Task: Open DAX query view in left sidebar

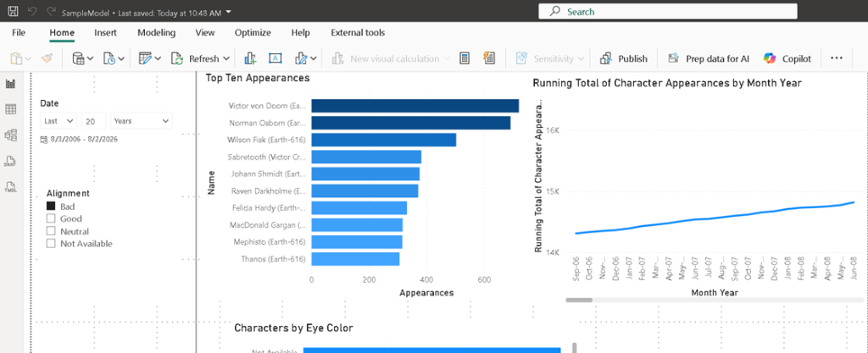Action: pos(10,162)
